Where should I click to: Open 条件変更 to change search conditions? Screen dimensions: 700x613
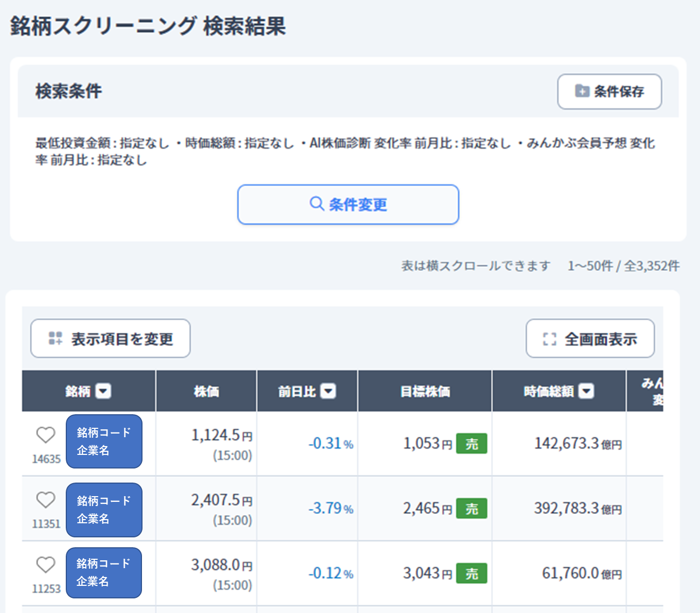[348, 205]
